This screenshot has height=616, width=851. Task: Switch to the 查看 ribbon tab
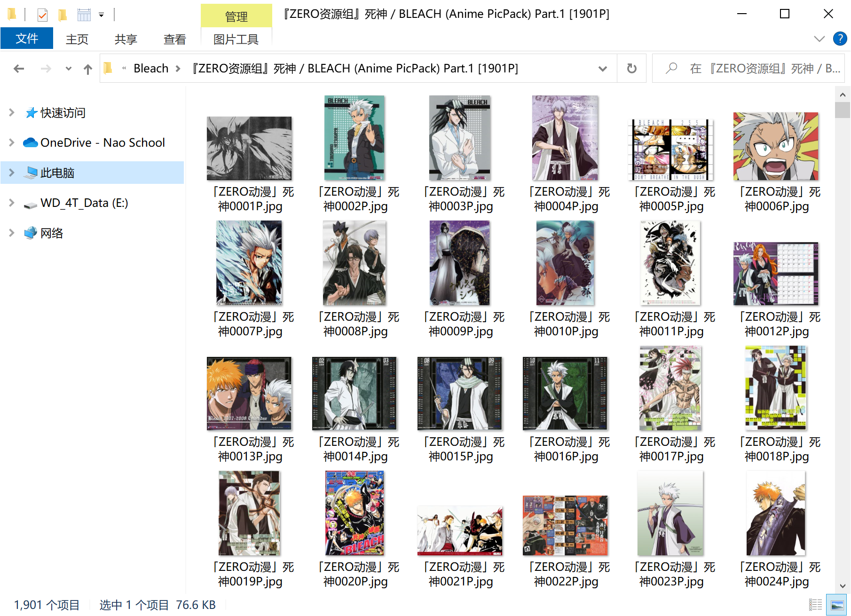tap(175, 39)
